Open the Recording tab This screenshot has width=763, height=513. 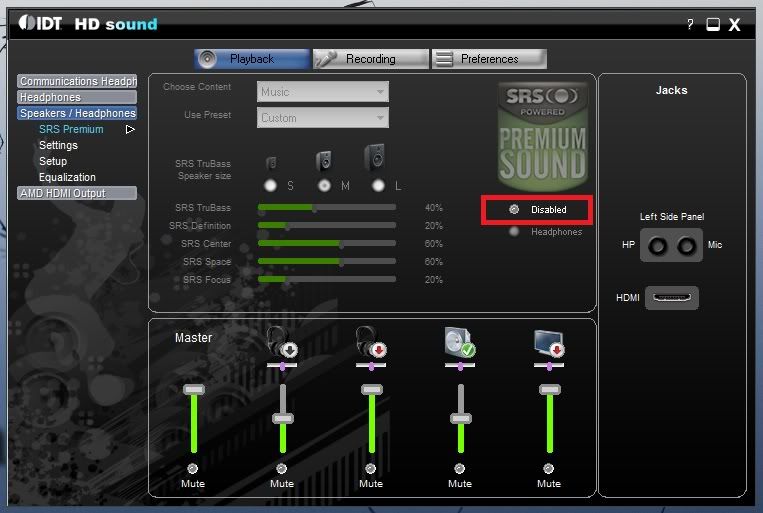371,59
